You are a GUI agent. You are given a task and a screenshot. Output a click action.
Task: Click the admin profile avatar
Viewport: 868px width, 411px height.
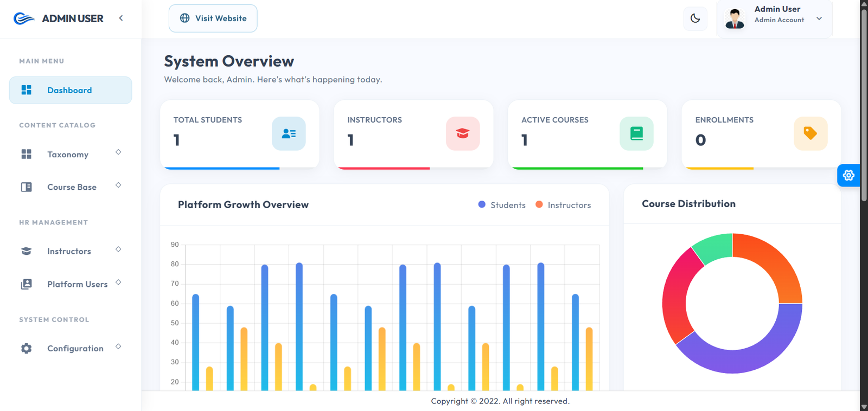coord(735,19)
